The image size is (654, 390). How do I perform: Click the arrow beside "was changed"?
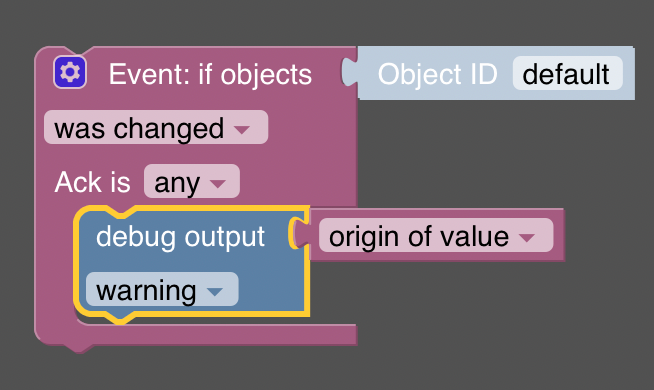[x=242, y=129]
